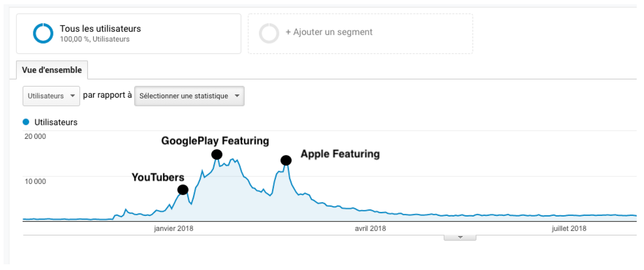
Task: Click the Apple Featuring annotation label
Action: [x=340, y=154]
